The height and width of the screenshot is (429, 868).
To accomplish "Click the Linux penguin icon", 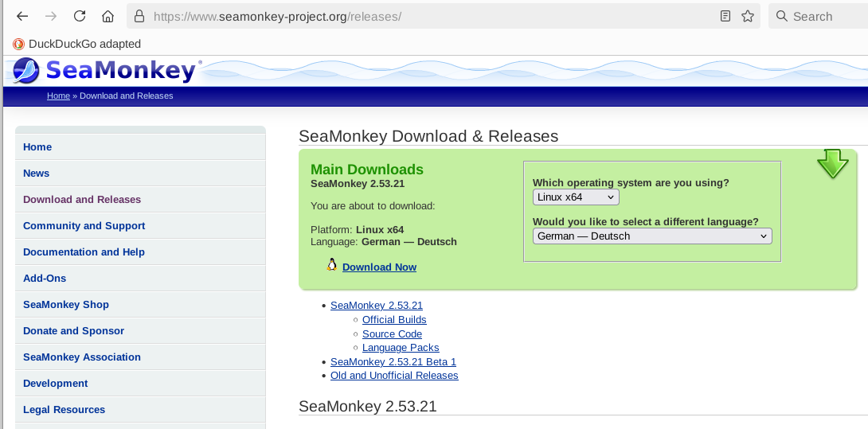I will pyautogui.click(x=331, y=264).
